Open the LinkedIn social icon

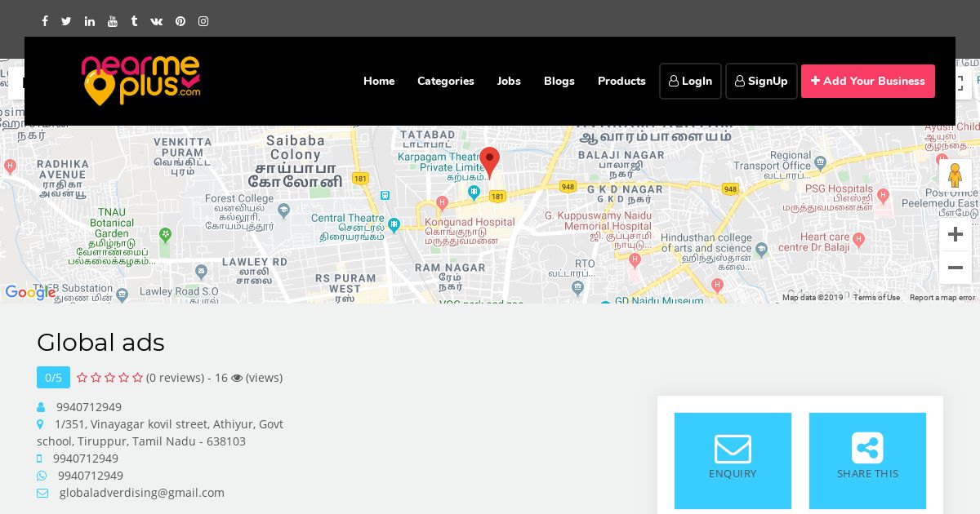(90, 21)
